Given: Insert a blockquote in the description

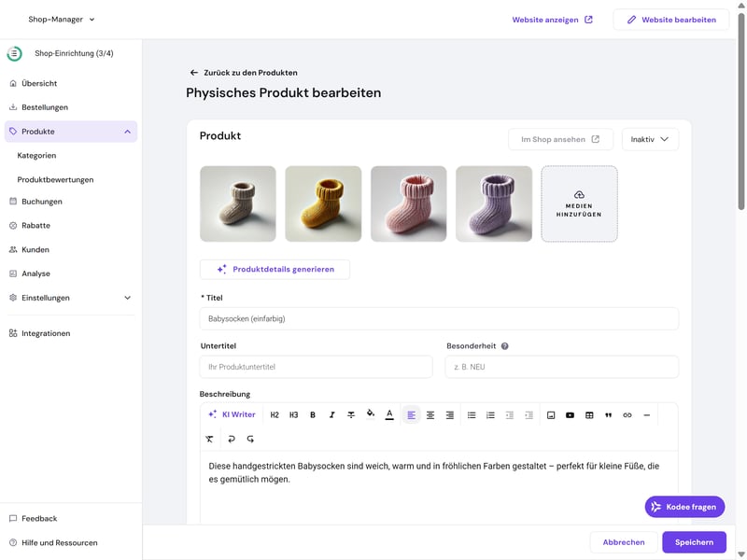Looking at the screenshot, I should point(608,415).
